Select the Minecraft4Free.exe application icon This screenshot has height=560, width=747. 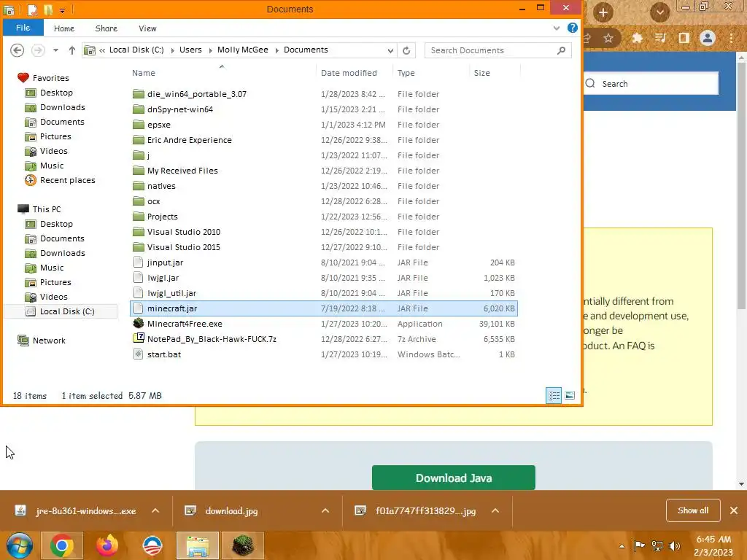point(138,323)
